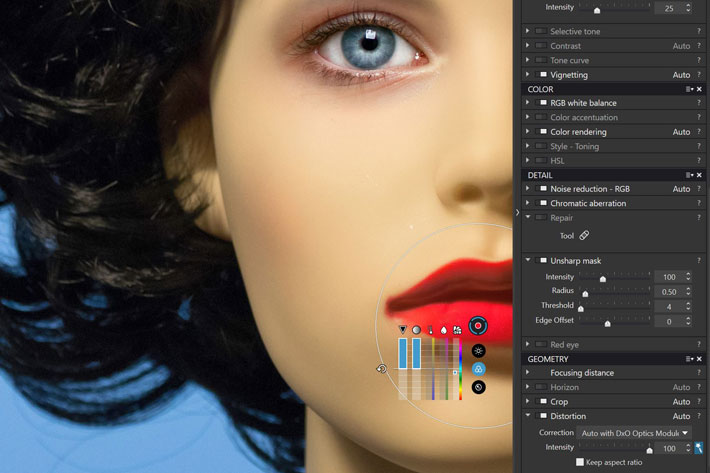Screen dimensions: 710x473
Task: Open help for Focusing distance
Action: (x=699, y=373)
